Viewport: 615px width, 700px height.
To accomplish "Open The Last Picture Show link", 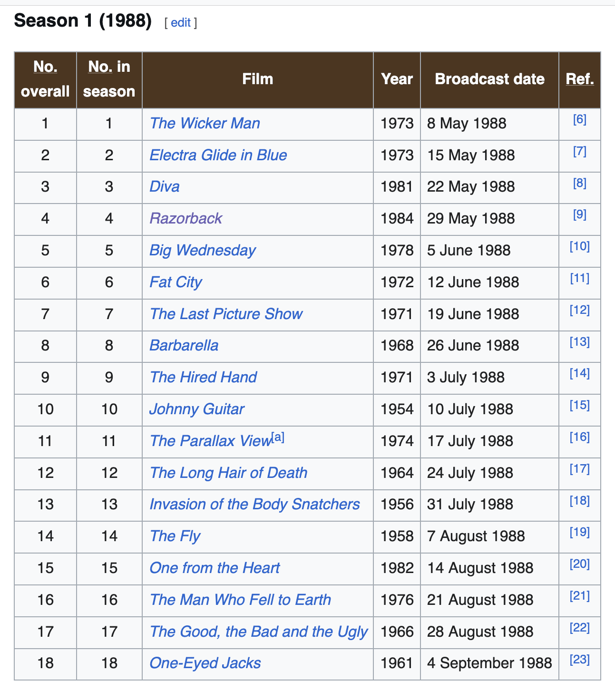I will [226, 314].
